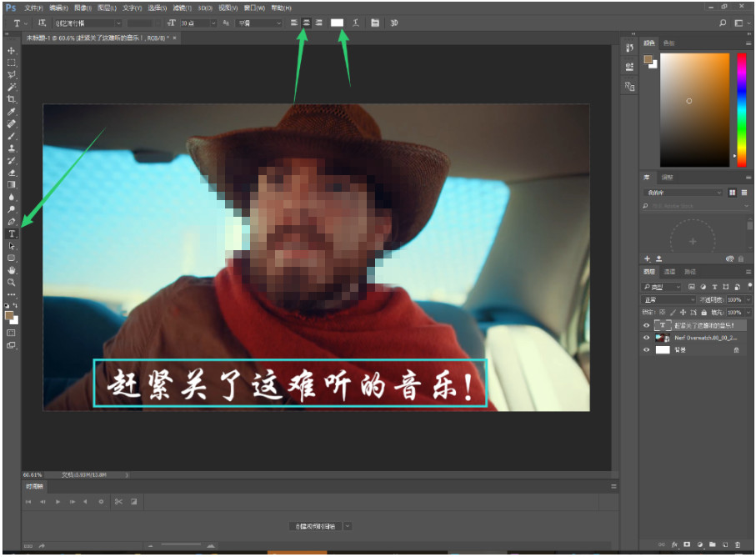Select the Move tool in the toolbar
This screenshot has width=756, height=557.
click(12, 50)
